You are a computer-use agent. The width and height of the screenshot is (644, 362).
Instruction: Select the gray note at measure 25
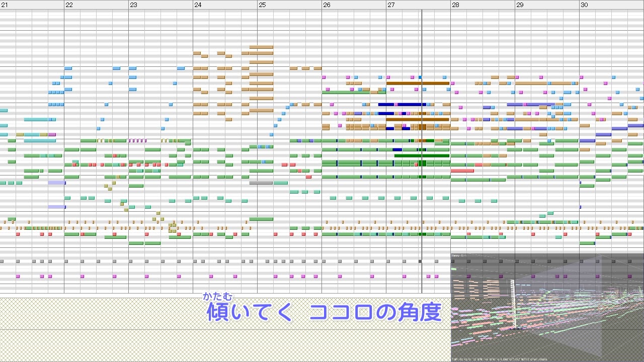261,183
